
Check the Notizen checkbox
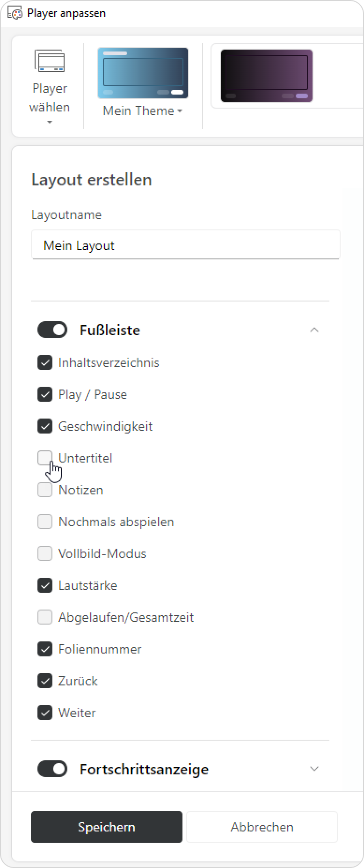[x=45, y=490]
